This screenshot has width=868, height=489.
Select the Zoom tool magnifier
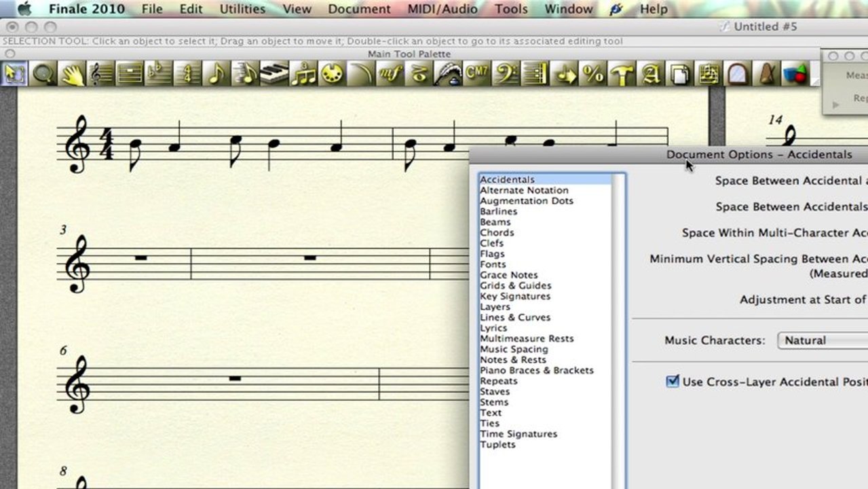43,73
